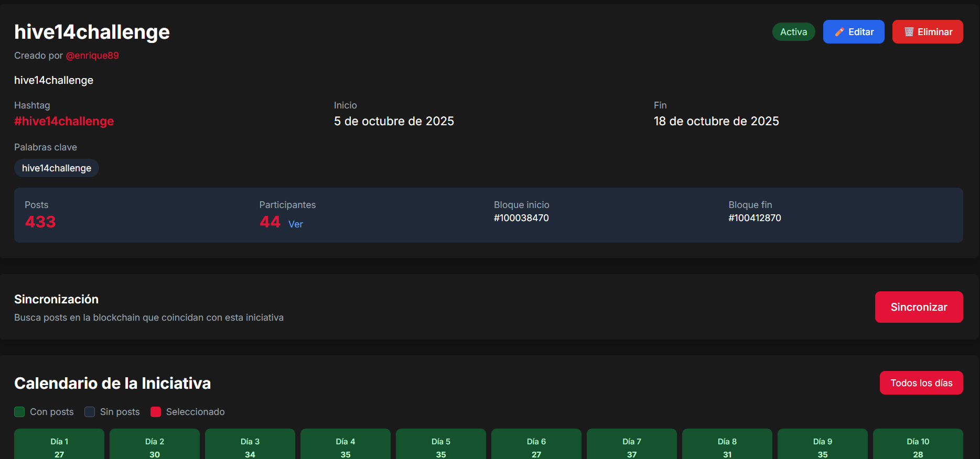
Task: Open the #hive14challenge hashtag link
Action: 64,121
